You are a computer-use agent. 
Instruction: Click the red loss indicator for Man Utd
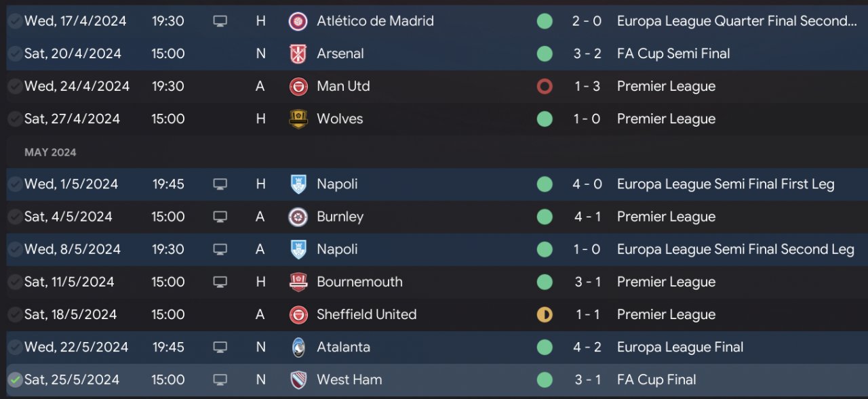544,86
